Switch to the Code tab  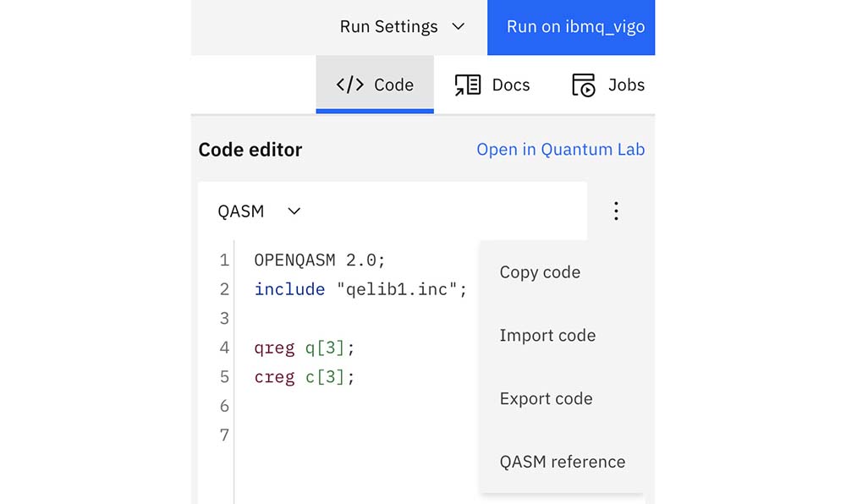tap(375, 85)
